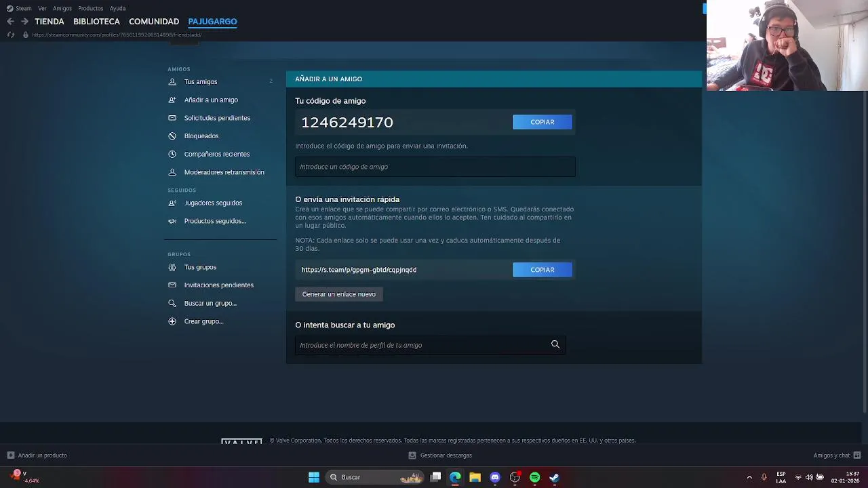Open the Windows Start menu
Viewport: 868px width, 488px height.
pyautogui.click(x=314, y=477)
